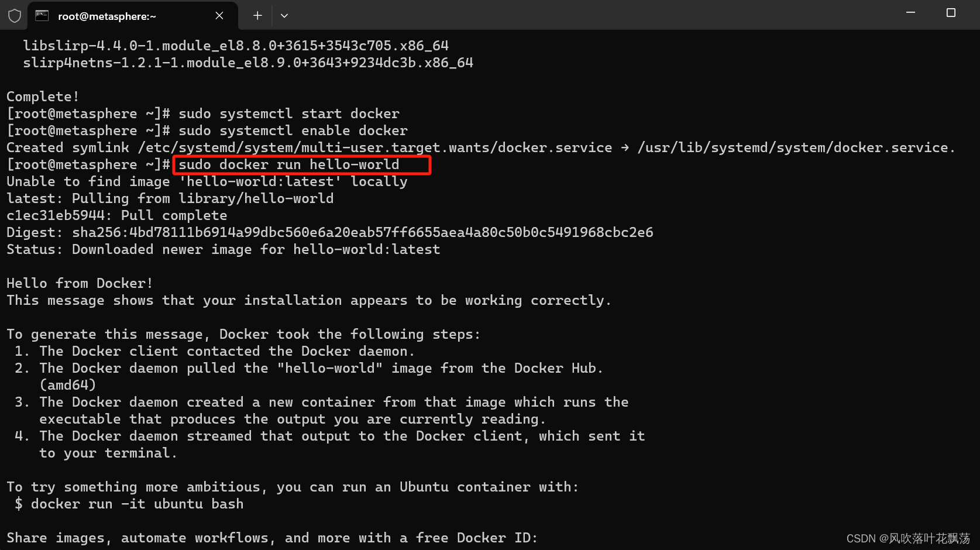The height and width of the screenshot is (550, 980).
Task: Click the c1ec31eb5944 Pull complete line
Action: click(x=116, y=215)
